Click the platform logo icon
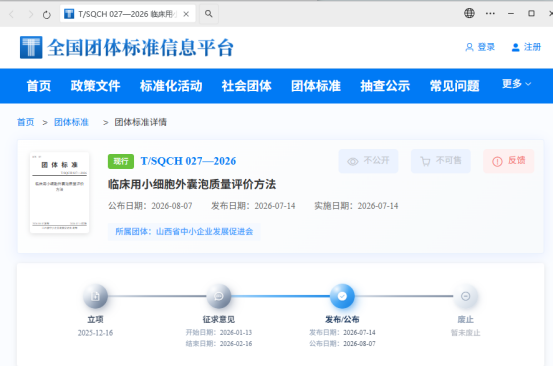Image resolution: width=554 pixels, height=367 pixels. pos(31,47)
